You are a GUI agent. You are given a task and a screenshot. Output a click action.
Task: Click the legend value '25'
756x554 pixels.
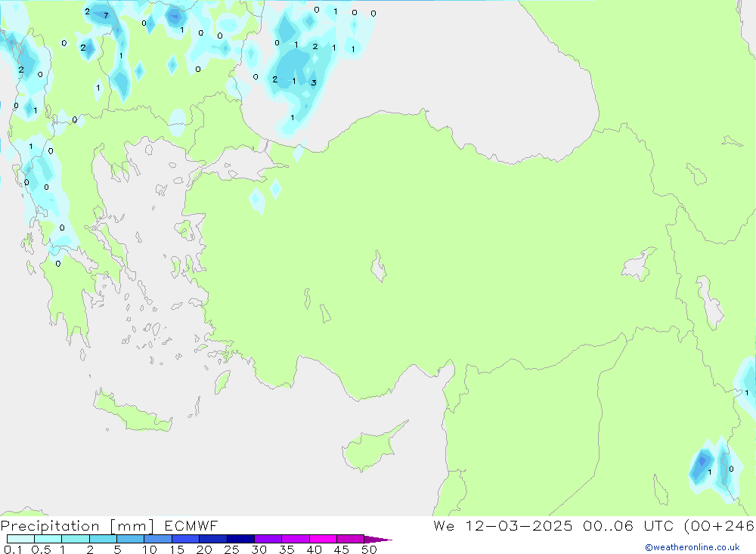231,549
